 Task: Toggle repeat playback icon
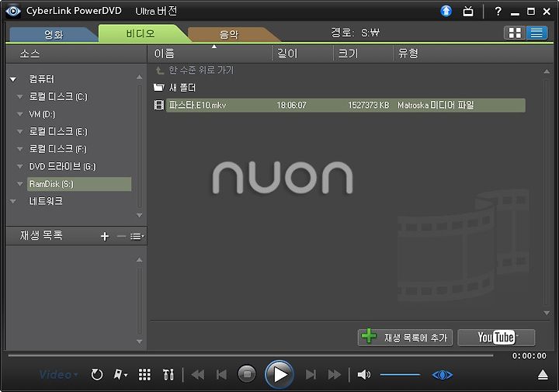point(96,375)
